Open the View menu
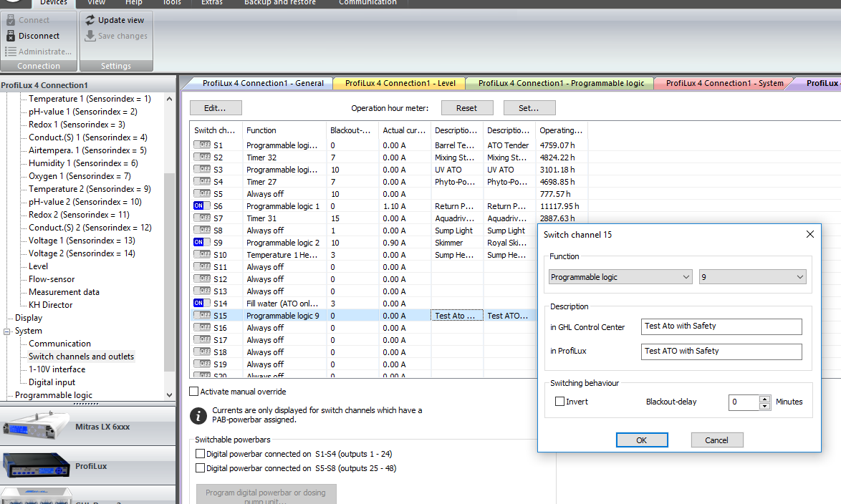The width and height of the screenshot is (841, 504). click(x=97, y=3)
